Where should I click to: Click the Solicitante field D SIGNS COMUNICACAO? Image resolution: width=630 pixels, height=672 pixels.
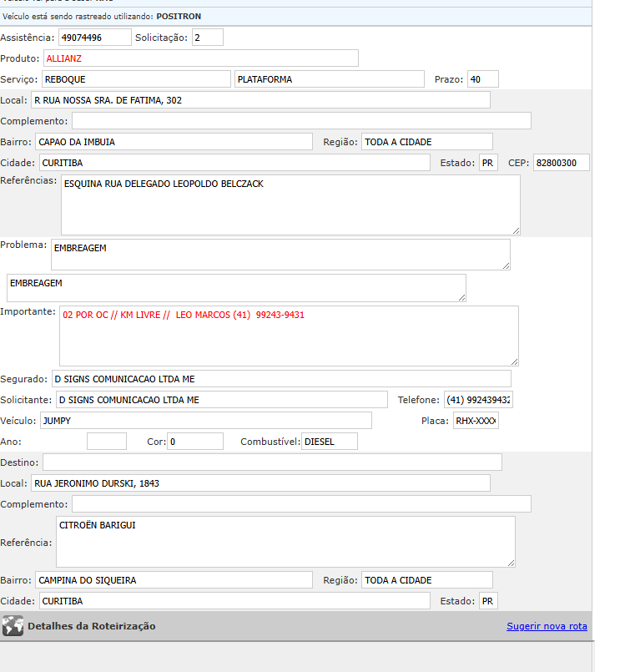click(222, 400)
